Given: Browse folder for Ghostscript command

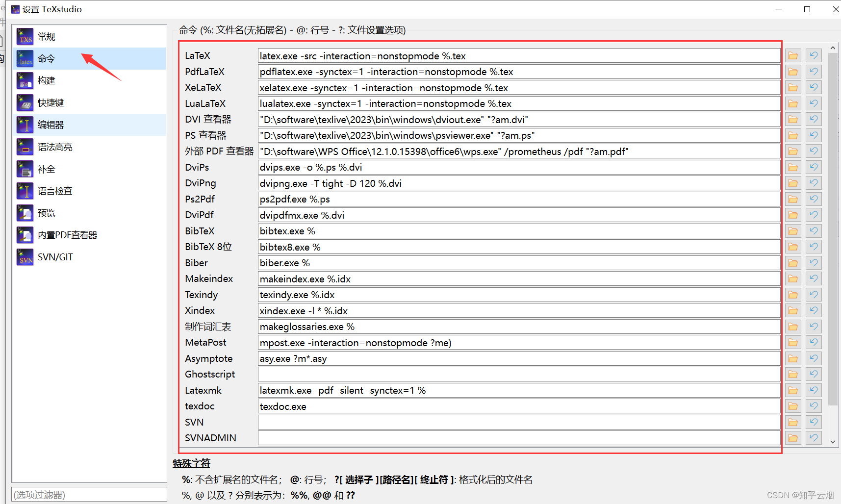Looking at the screenshot, I should click(x=793, y=375).
